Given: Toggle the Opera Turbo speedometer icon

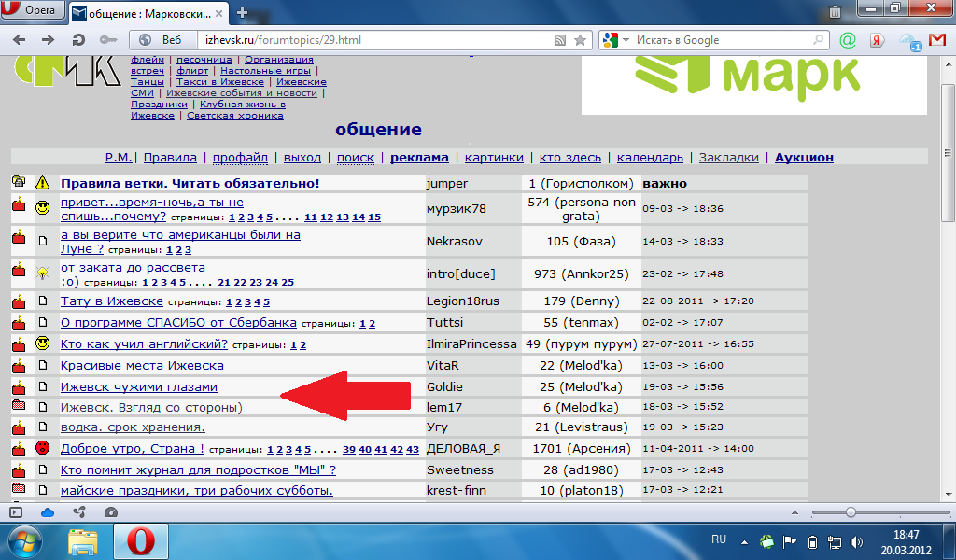Looking at the screenshot, I should [x=111, y=512].
